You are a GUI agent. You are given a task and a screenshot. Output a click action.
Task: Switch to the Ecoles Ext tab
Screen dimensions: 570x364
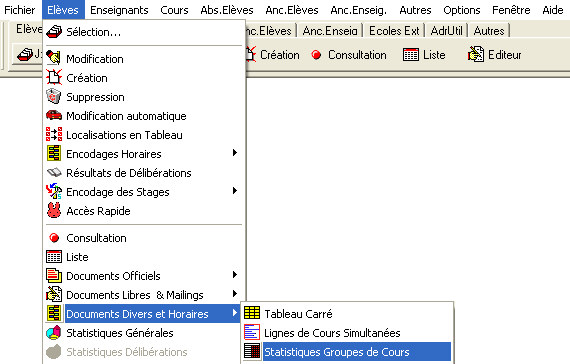point(394,31)
